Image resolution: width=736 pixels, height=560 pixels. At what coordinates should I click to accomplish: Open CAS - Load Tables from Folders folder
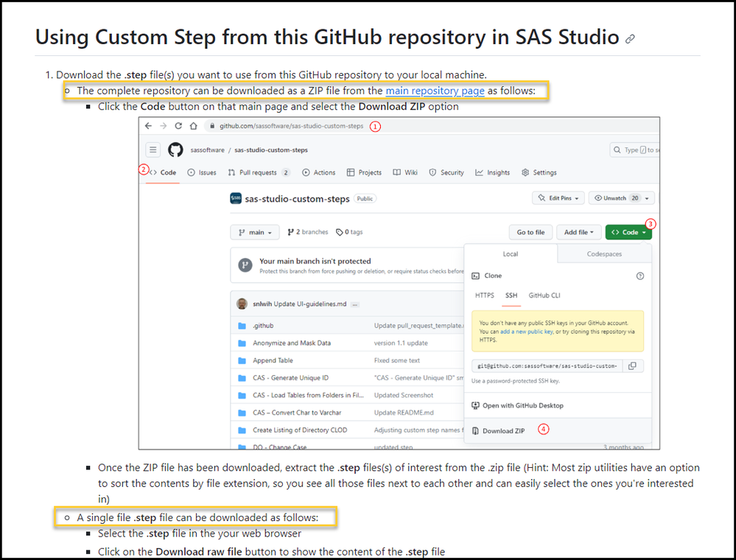308,395
